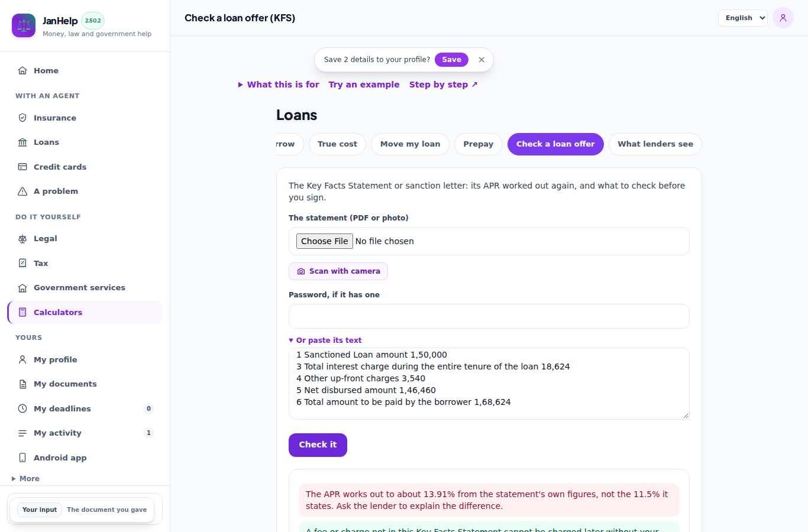This screenshot has width=808, height=532.
Task: Click the My deadlines count badge 0
Action: (148, 408)
